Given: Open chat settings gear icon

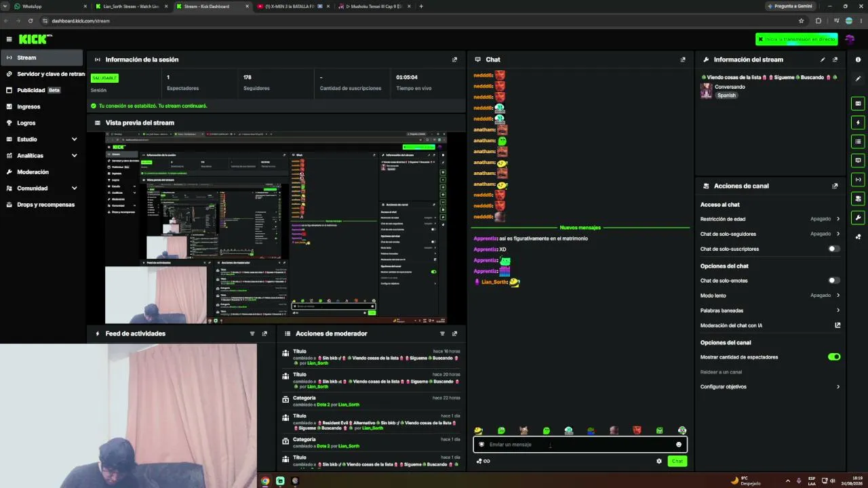Looking at the screenshot, I should (x=658, y=461).
